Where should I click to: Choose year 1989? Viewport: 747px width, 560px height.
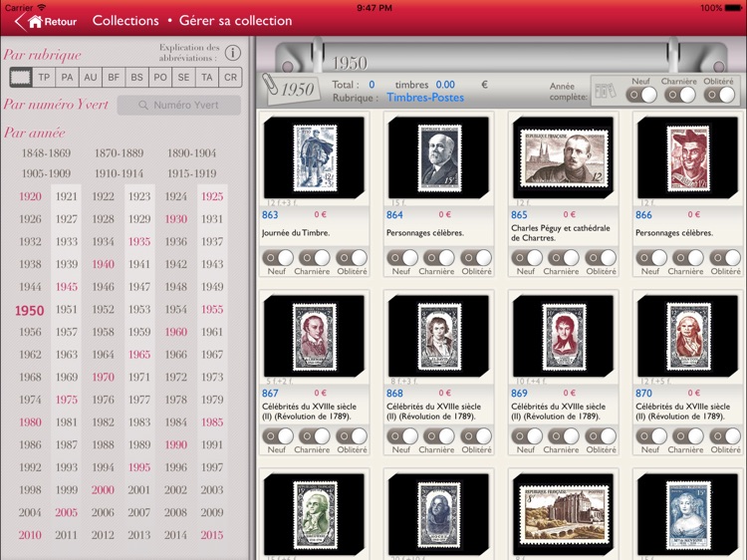139,444
